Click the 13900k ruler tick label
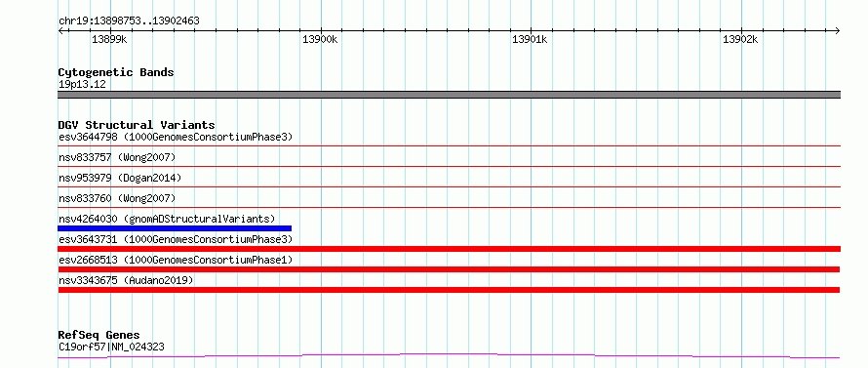 pyautogui.click(x=320, y=39)
